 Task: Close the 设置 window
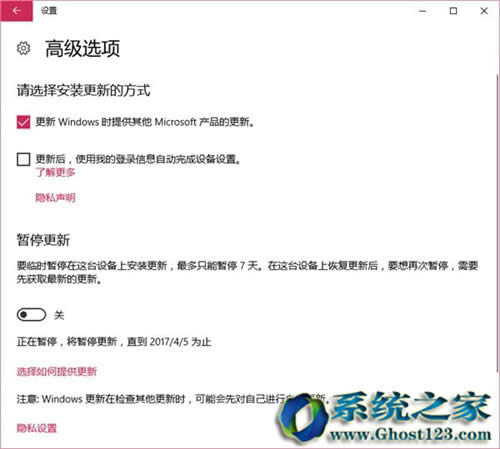tap(484, 11)
